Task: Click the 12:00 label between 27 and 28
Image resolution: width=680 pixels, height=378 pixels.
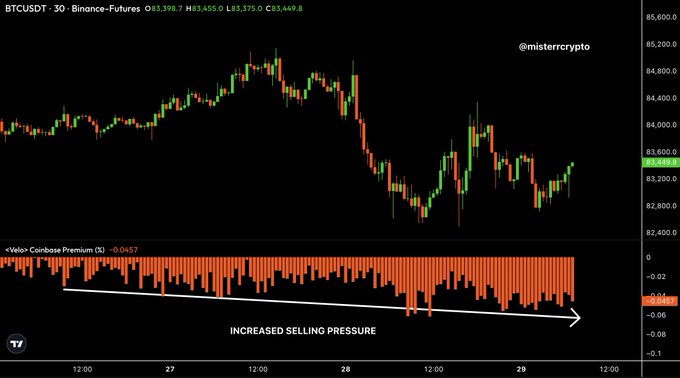Action: click(258, 369)
